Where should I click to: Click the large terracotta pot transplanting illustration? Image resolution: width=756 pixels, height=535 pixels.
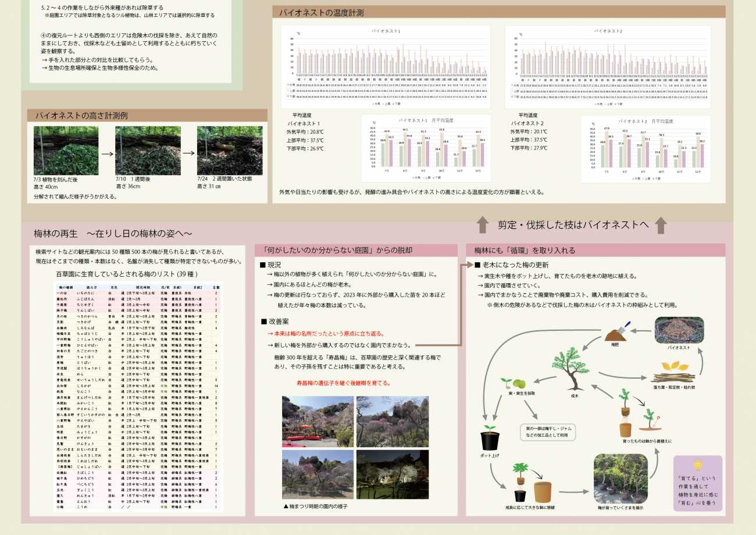[542, 492]
